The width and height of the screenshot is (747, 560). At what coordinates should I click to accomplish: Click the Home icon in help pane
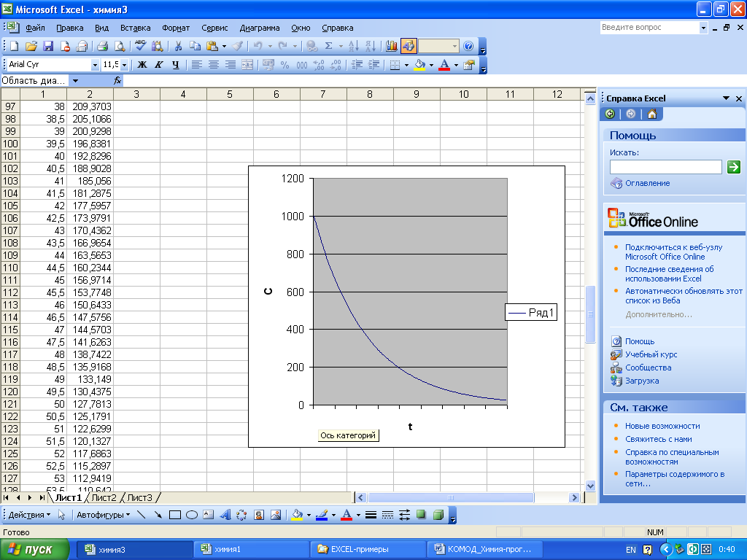tap(651, 114)
